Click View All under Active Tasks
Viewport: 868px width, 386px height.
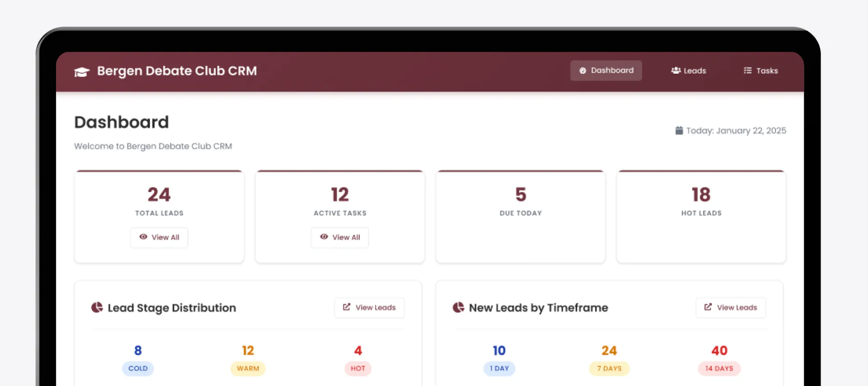coord(340,237)
